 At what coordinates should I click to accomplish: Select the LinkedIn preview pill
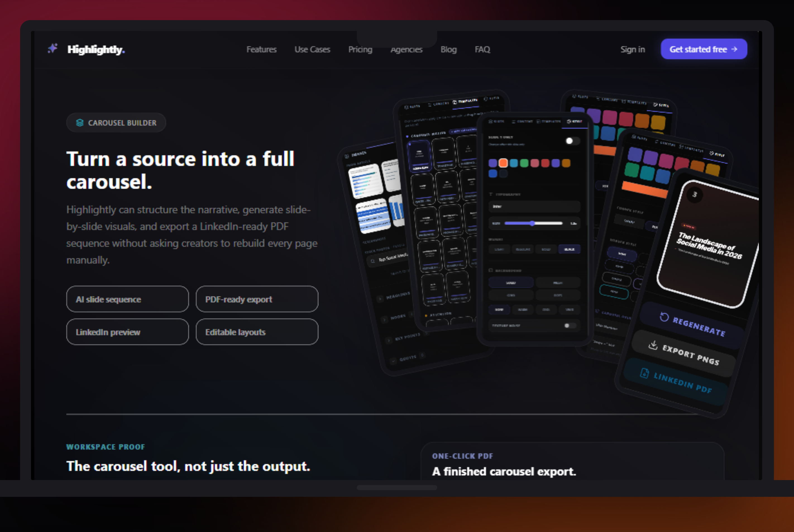click(128, 332)
